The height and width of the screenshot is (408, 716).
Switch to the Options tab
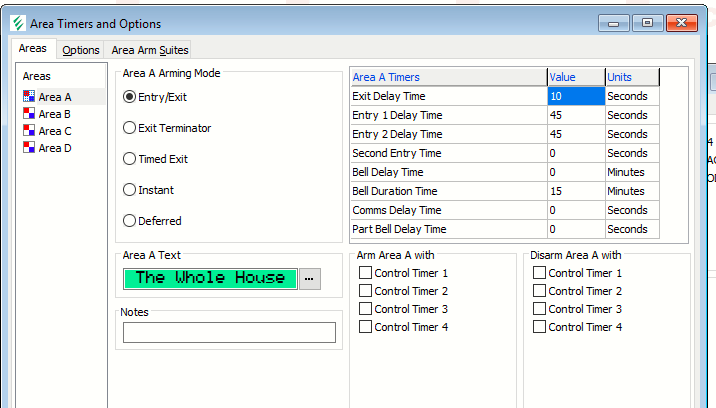tap(80, 50)
